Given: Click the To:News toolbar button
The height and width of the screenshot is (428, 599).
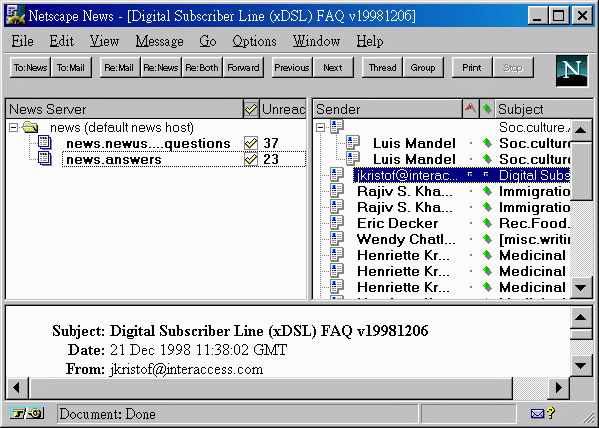Looking at the screenshot, I should pyautogui.click(x=30, y=68).
